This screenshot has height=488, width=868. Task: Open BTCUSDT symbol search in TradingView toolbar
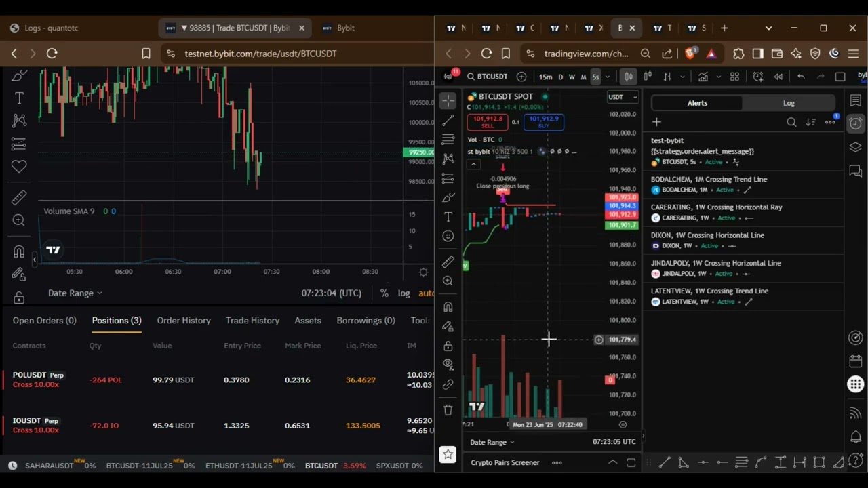[x=487, y=77]
